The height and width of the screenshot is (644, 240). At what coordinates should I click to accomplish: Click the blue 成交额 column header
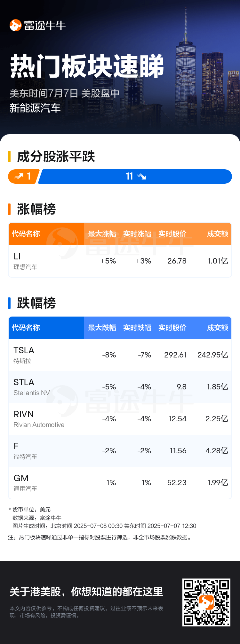218,328
